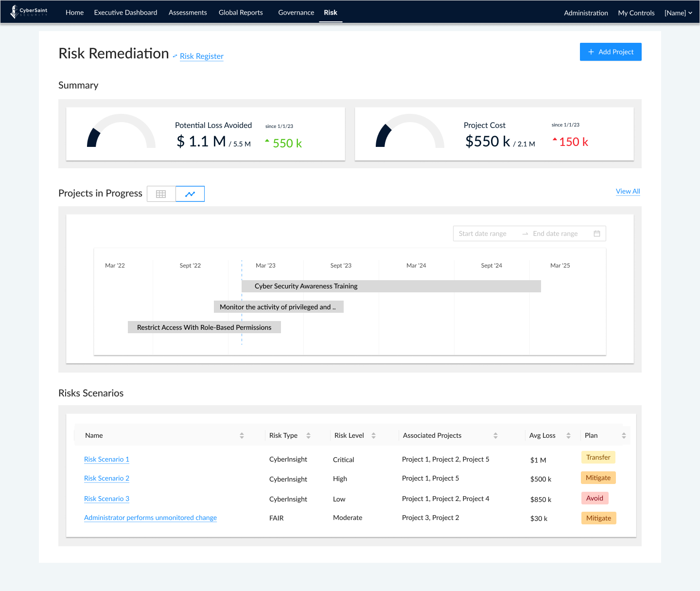Image resolution: width=700 pixels, height=591 pixels.
Task: Expand the [Name] user dropdown
Action: click(678, 13)
